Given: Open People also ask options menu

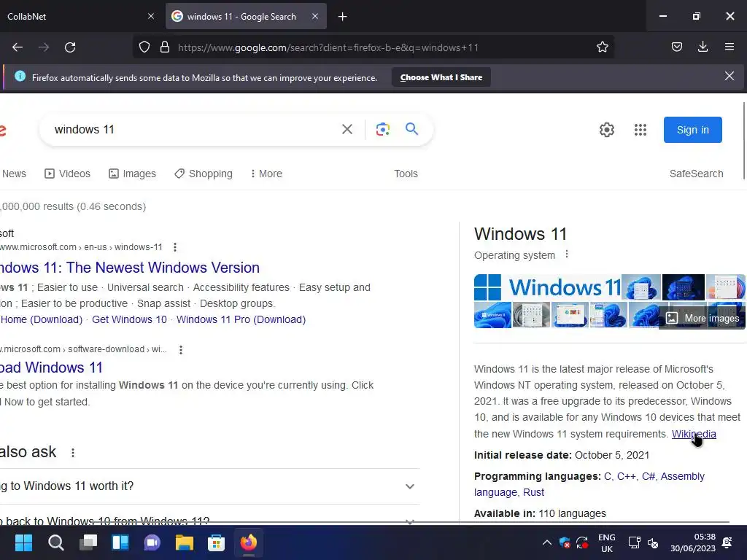Looking at the screenshot, I should click(x=73, y=452).
